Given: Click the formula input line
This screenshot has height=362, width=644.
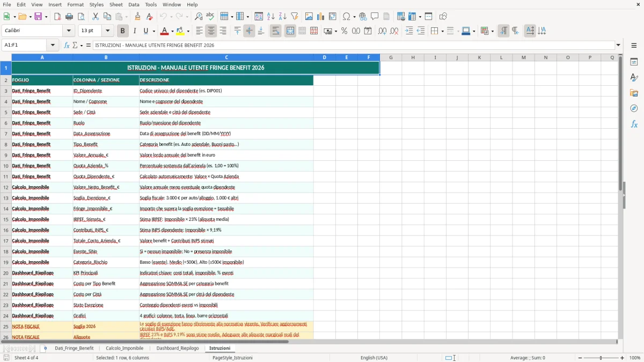Looking at the screenshot, I should tap(353, 45).
